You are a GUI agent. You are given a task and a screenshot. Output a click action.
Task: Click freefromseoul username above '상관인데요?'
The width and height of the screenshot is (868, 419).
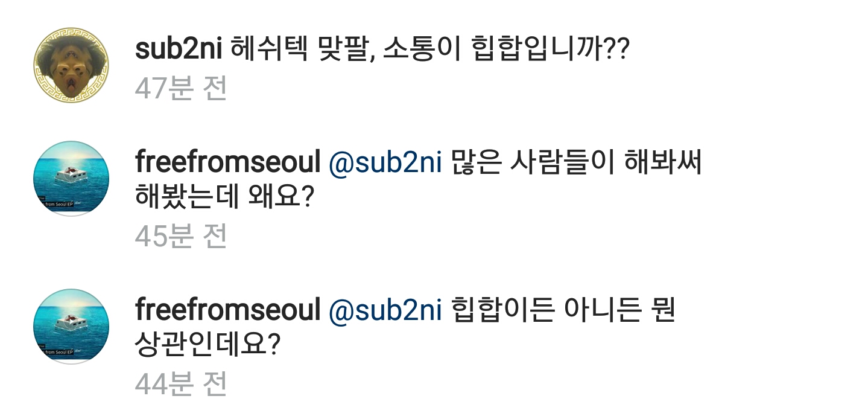pos(227,310)
